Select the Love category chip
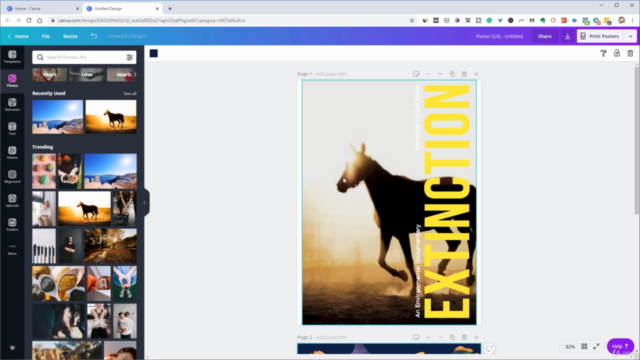This screenshot has width=640, height=360. click(87, 75)
